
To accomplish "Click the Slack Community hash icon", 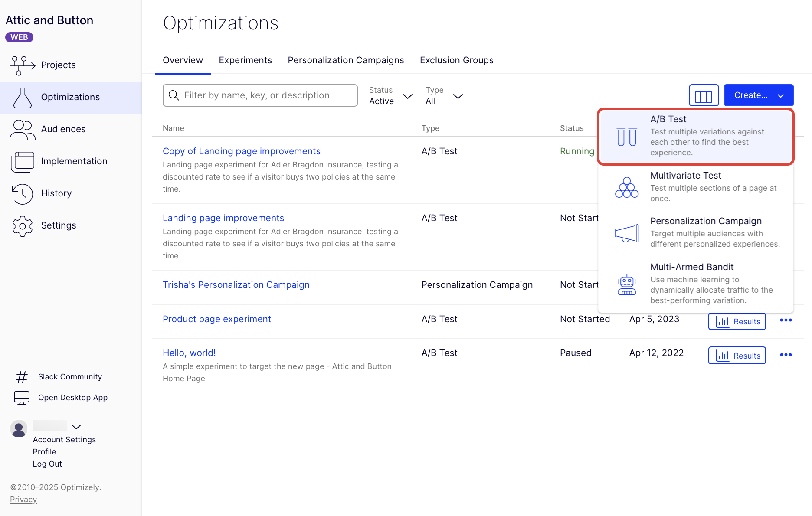I will (22, 377).
